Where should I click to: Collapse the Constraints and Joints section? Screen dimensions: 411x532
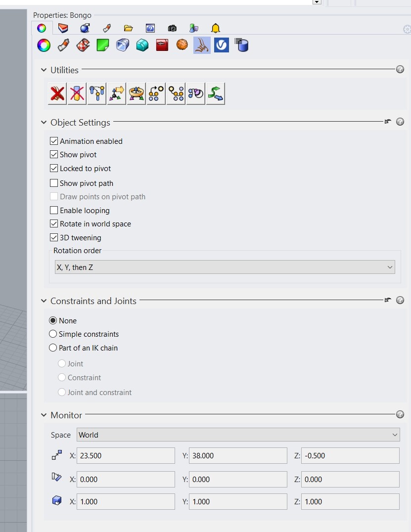(44, 301)
